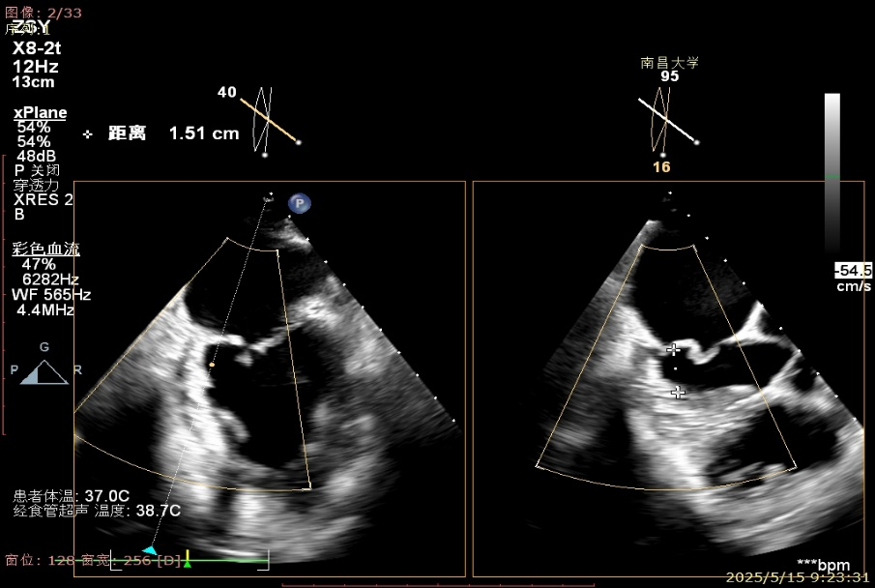The width and height of the screenshot is (875, 588).
Task: Click the 窗位: 128 窗宽: 256 readout
Action: (93, 560)
